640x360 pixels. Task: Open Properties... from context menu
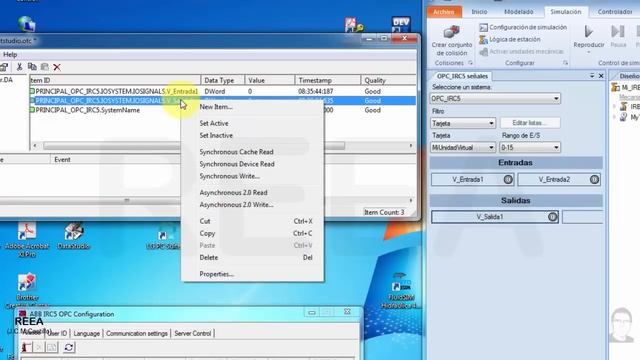coord(252,274)
